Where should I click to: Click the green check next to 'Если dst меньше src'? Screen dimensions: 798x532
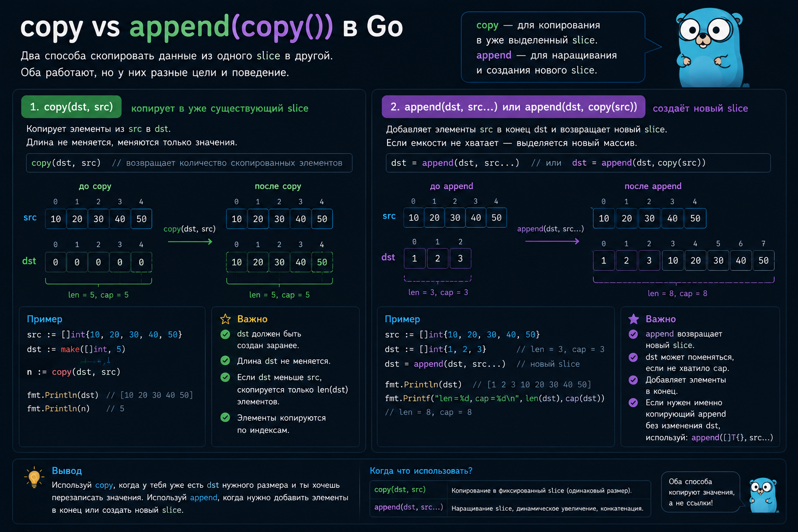pos(225,377)
